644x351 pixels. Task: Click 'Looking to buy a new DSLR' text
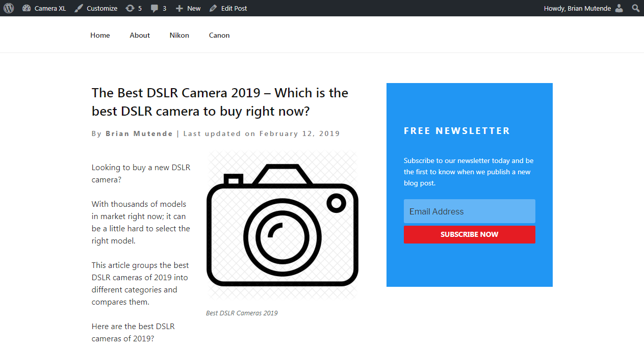point(141,173)
